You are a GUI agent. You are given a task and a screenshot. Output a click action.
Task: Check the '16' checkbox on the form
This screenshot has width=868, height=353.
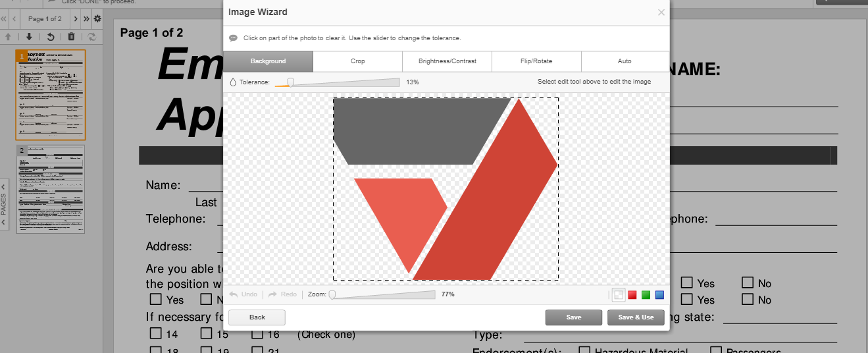pyautogui.click(x=257, y=333)
